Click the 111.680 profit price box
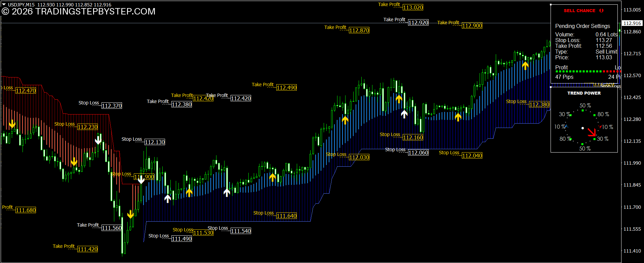Screen dimensions: 644x263 pos(26,210)
